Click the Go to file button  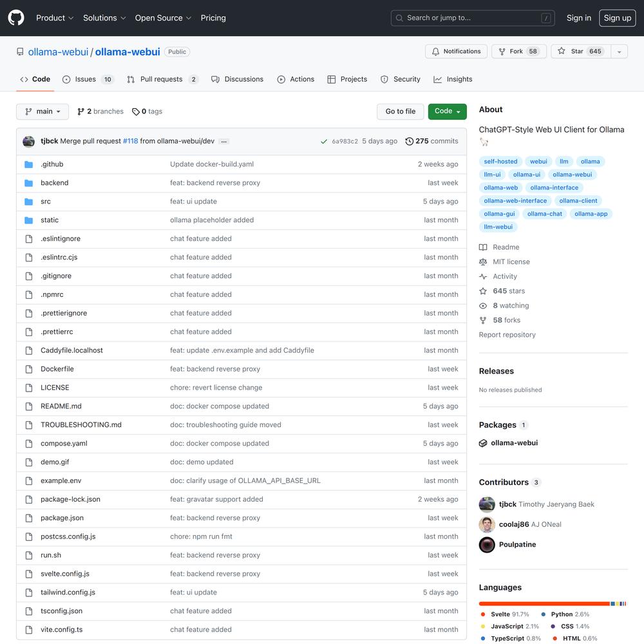point(401,111)
